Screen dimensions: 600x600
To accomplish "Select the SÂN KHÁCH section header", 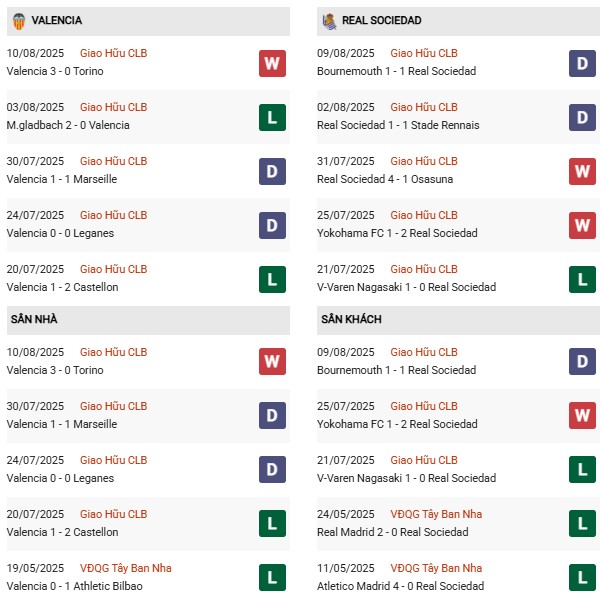I will coord(351,320).
